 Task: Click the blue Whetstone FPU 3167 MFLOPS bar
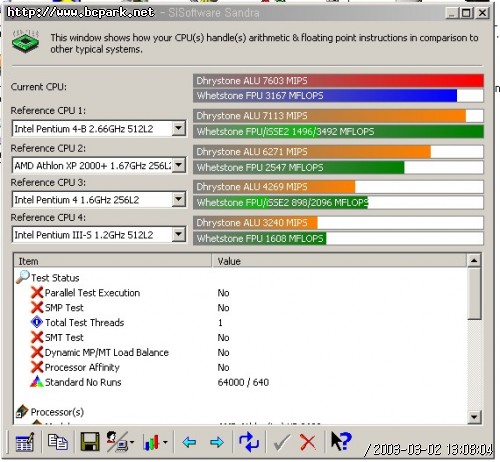tap(338, 96)
